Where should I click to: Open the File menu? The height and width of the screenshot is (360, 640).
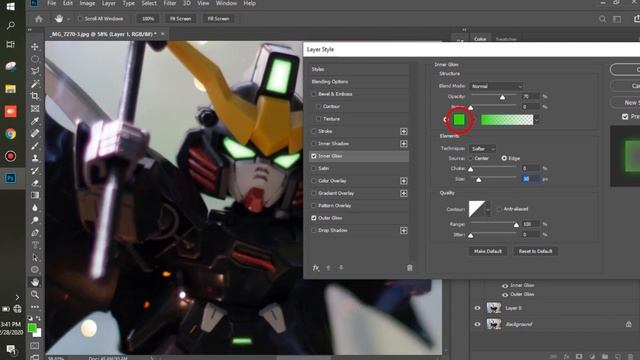coord(51,3)
